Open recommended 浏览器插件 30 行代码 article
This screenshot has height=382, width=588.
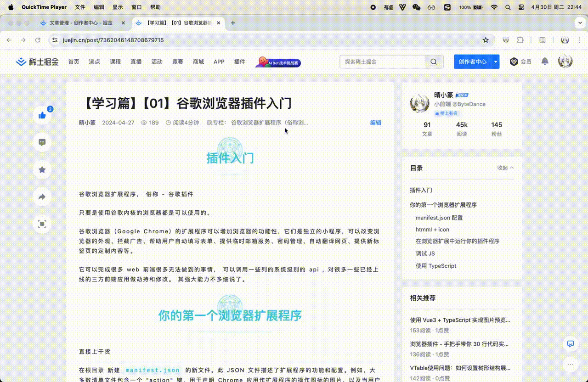click(459, 344)
